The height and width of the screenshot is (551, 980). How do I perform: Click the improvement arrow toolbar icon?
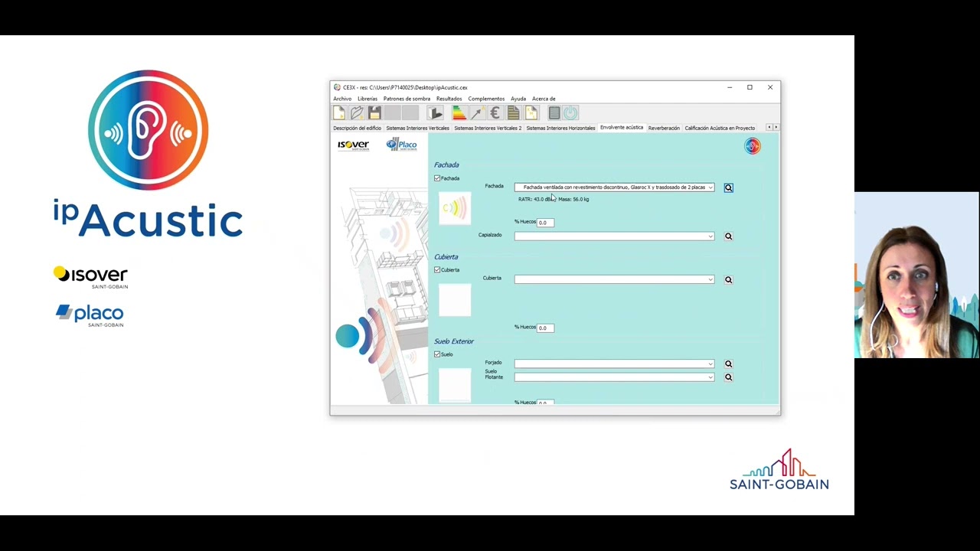pos(476,113)
